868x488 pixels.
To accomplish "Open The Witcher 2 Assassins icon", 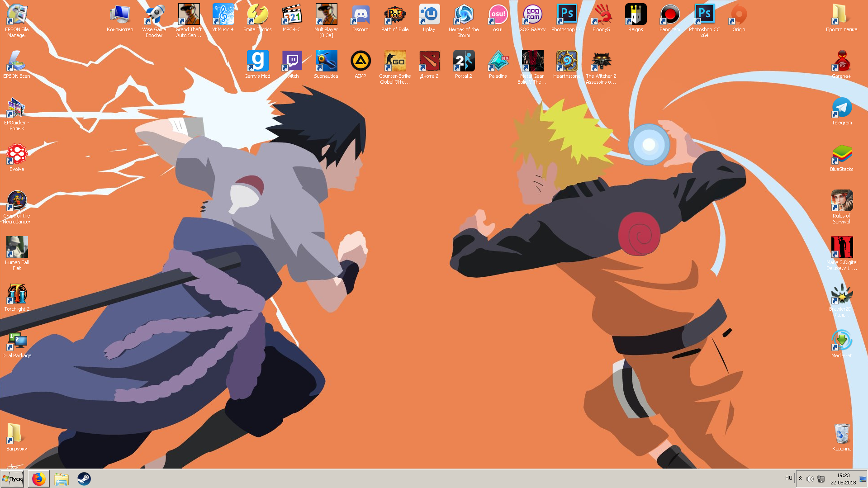I will point(601,67).
